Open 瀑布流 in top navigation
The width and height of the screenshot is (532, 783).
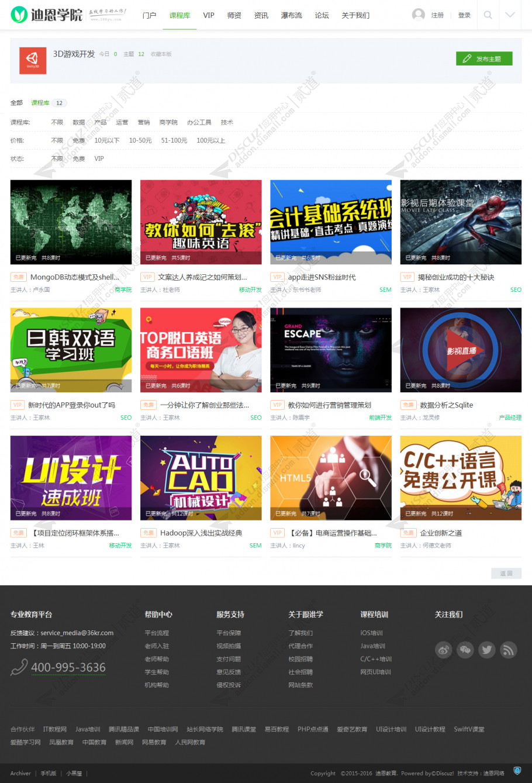292,15
